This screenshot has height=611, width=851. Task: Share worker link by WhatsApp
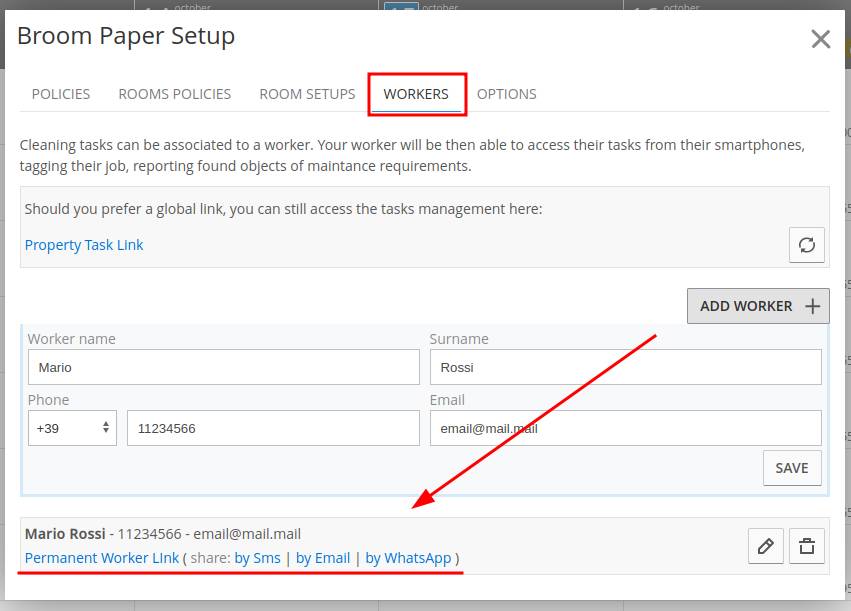click(408, 558)
